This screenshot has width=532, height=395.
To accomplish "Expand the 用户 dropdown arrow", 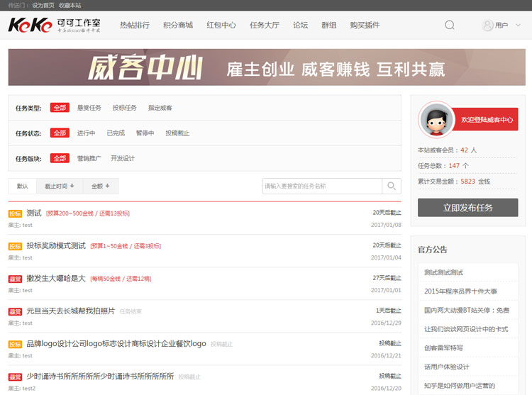I will pyautogui.click(x=518, y=25).
